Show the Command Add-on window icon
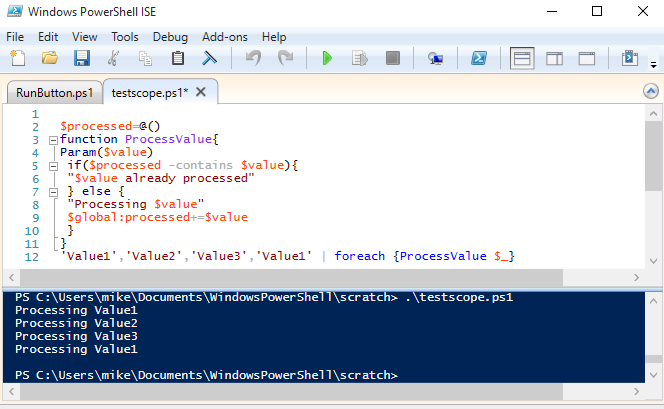This screenshot has height=409, width=664. click(630, 58)
